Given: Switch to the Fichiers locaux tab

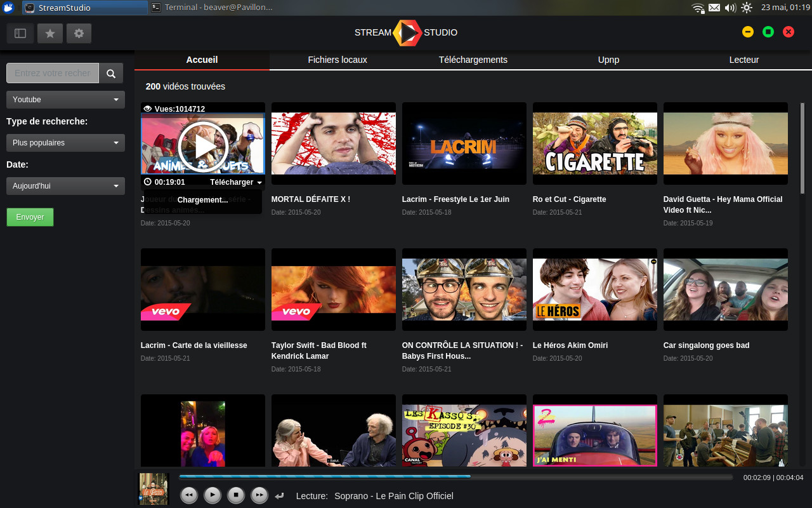Looking at the screenshot, I should [x=337, y=60].
